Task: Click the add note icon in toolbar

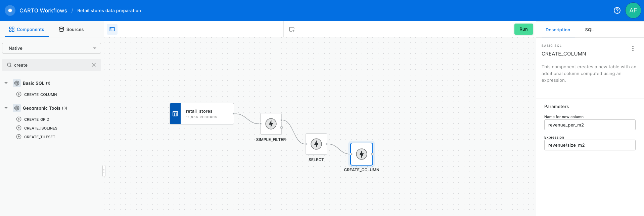Action: tap(292, 29)
